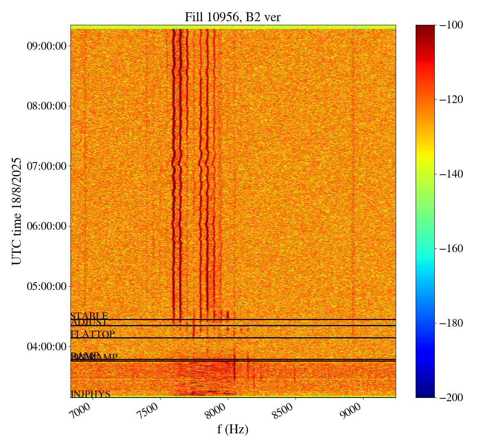
Task: Click the plot title 'Fill 10956, B2 ver'
Action: point(233,17)
